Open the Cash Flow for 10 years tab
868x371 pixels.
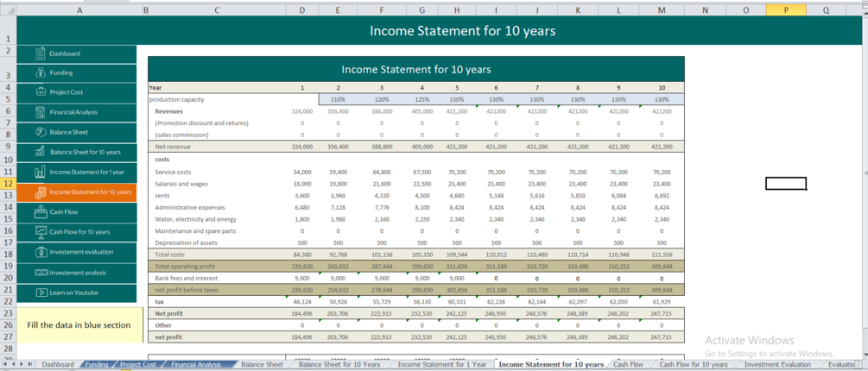click(693, 365)
